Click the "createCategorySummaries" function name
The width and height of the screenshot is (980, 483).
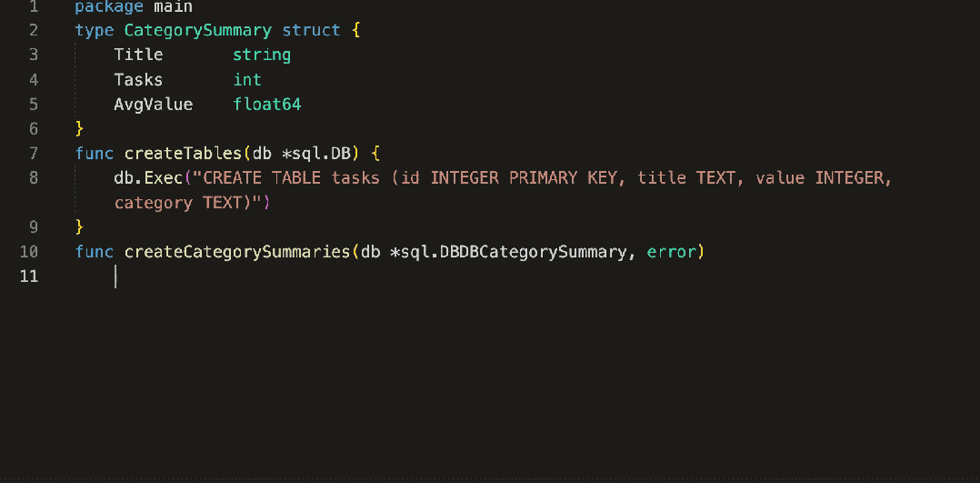pos(237,252)
